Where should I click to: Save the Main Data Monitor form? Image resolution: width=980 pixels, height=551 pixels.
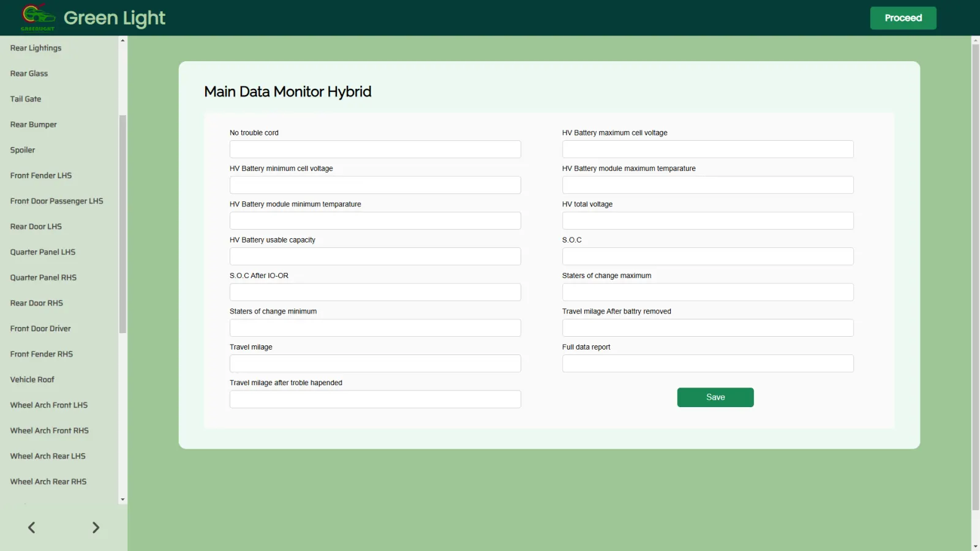tap(715, 397)
